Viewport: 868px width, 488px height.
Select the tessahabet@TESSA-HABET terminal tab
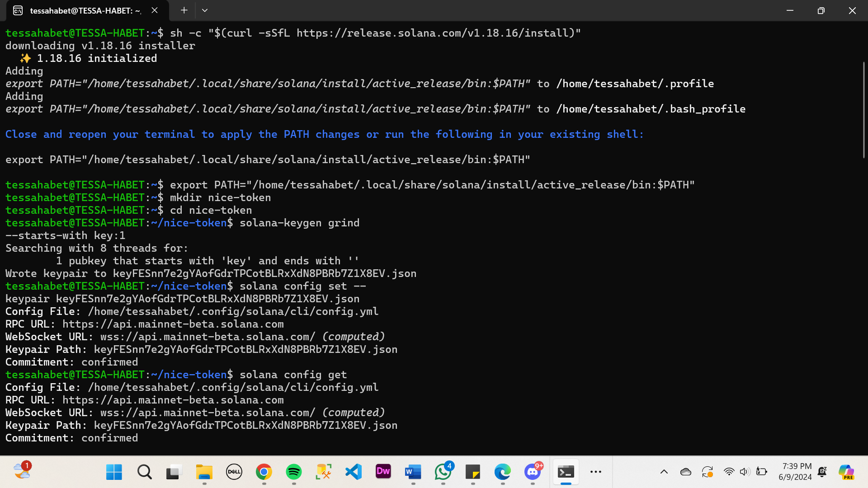coord(85,10)
